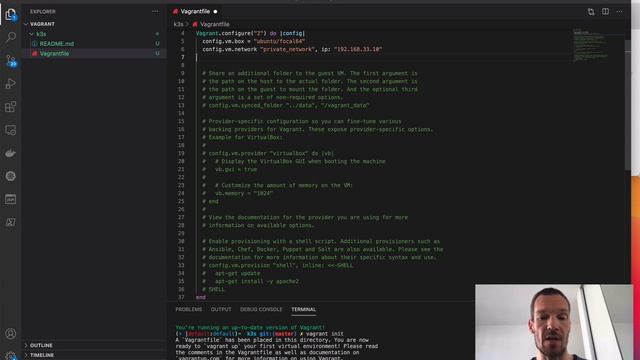
Task: Open the Explorer view icon
Action: pos(11,15)
